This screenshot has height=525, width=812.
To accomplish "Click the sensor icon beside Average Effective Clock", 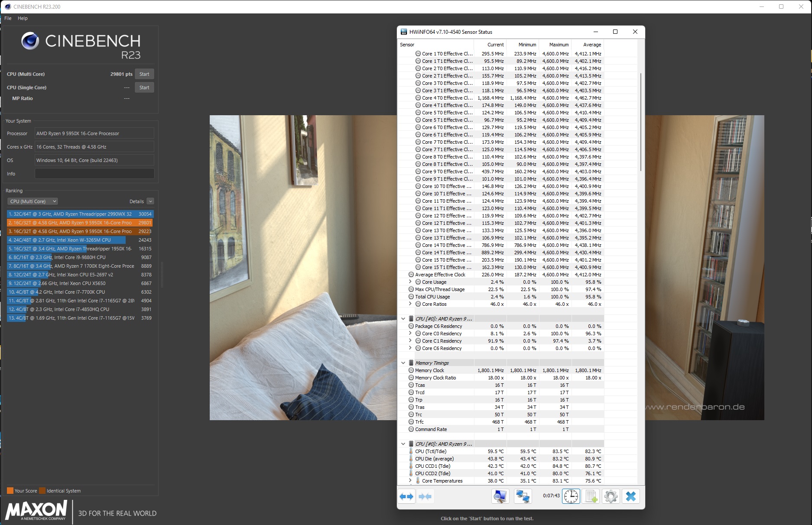I will pos(411,275).
